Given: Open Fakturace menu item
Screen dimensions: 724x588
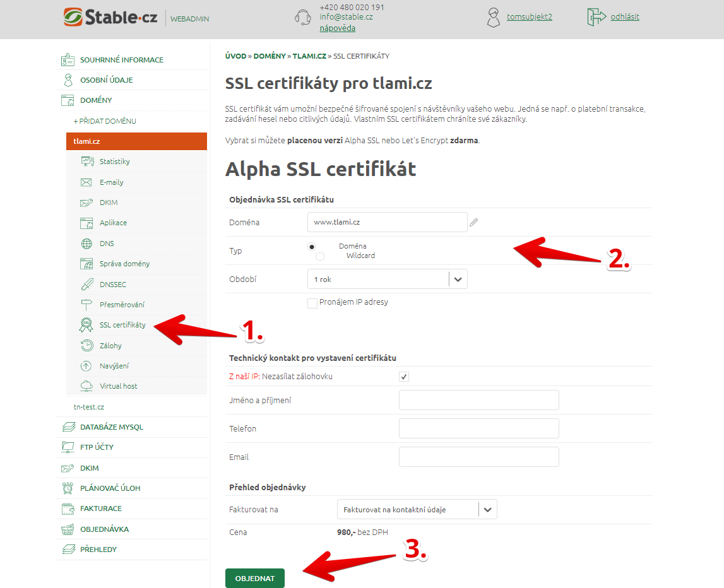Looking at the screenshot, I should [101, 509].
